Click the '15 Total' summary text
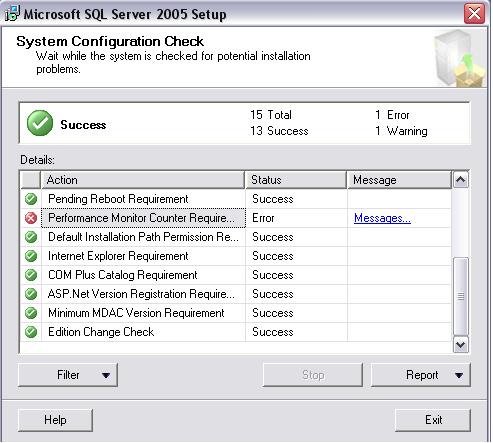This screenshot has height=443, width=493. coord(271,115)
